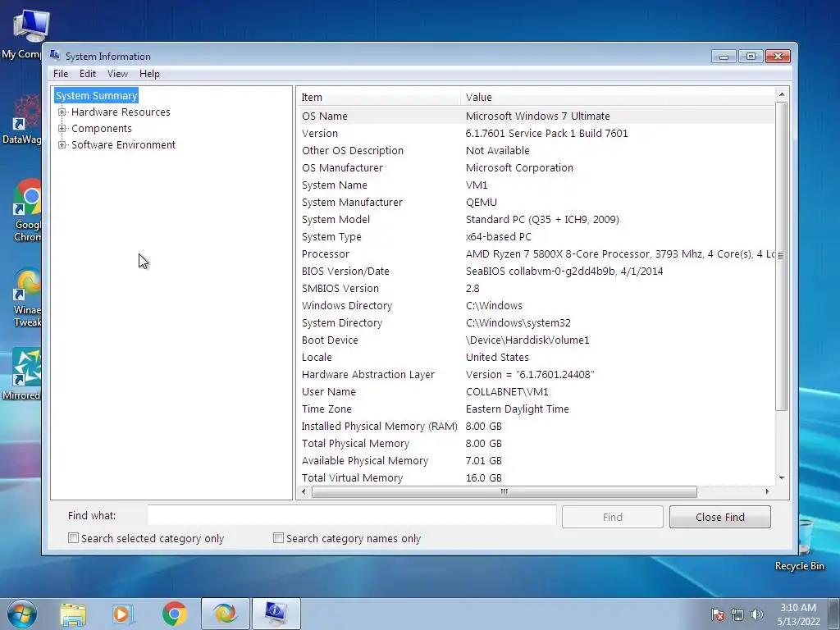Image resolution: width=840 pixels, height=630 pixels.
Task: Select the BIOS Version/Date row
Action: coord(536,271)
